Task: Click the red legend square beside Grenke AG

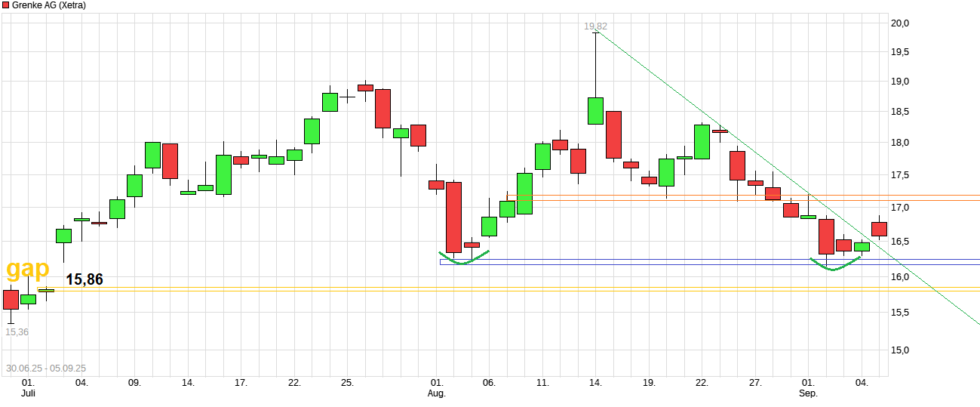Action: pos(6,5)
